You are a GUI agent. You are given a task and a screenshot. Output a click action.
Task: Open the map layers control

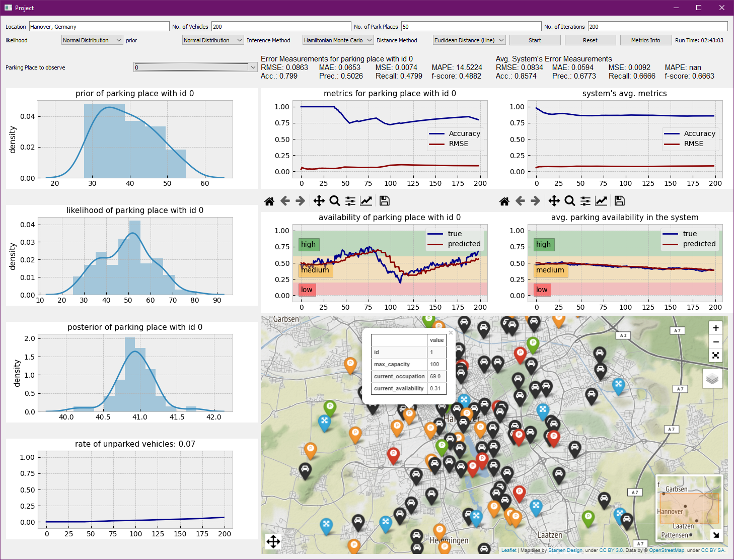tap(712, 379)
